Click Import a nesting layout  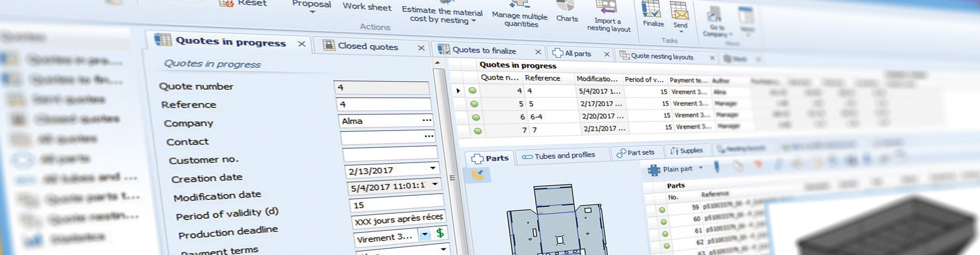[608, 17]
